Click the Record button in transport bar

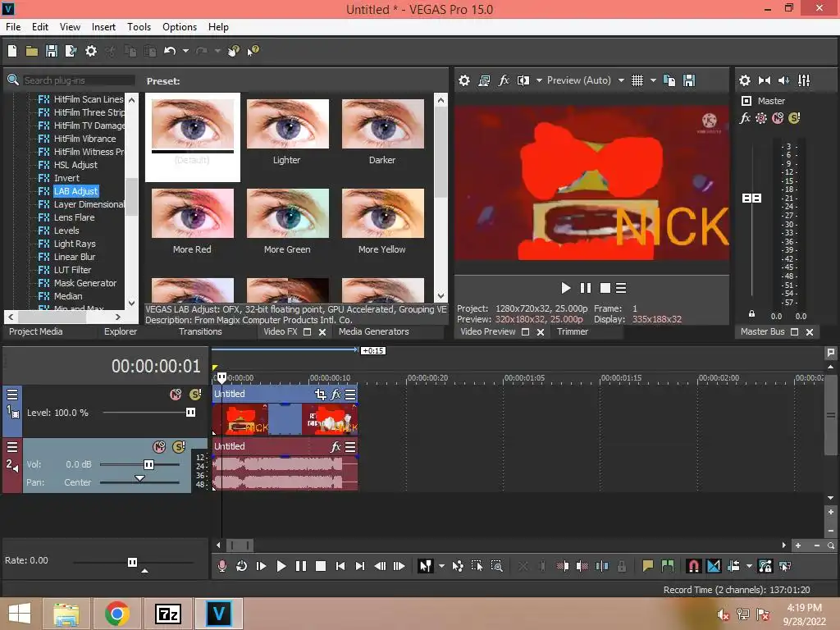pyautogui.click(x=221, y=566)
